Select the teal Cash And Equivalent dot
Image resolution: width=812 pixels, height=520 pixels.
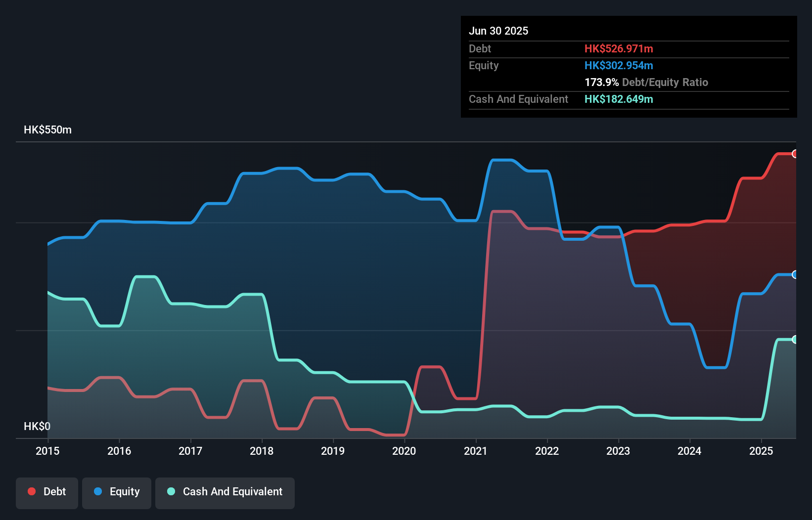pos(171,491)
